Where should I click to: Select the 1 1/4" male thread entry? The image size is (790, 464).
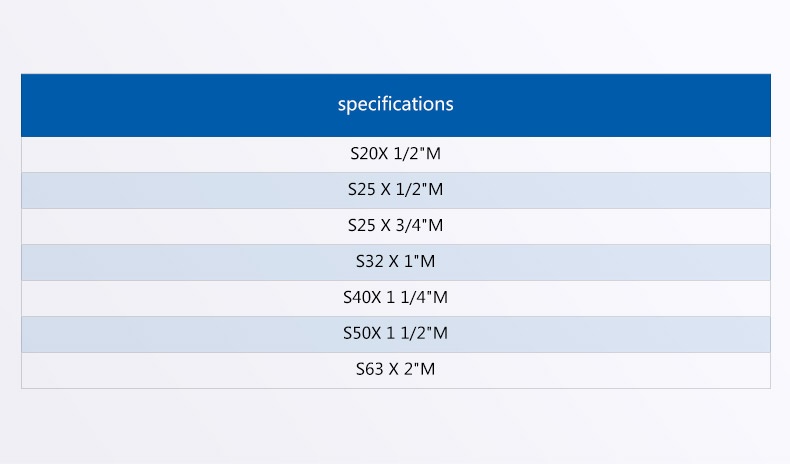point(396,298)
